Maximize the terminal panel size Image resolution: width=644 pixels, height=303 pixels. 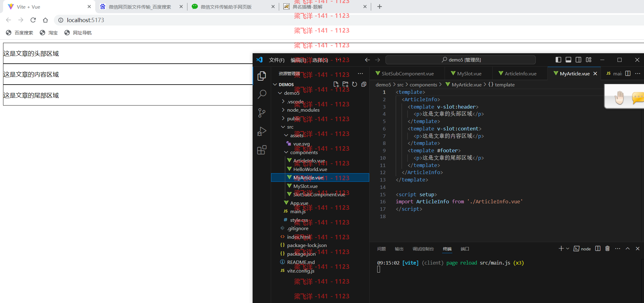click(628, 249)
